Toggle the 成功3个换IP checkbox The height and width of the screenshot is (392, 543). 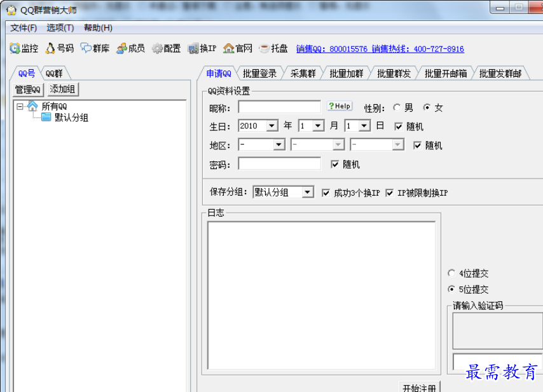326,193
